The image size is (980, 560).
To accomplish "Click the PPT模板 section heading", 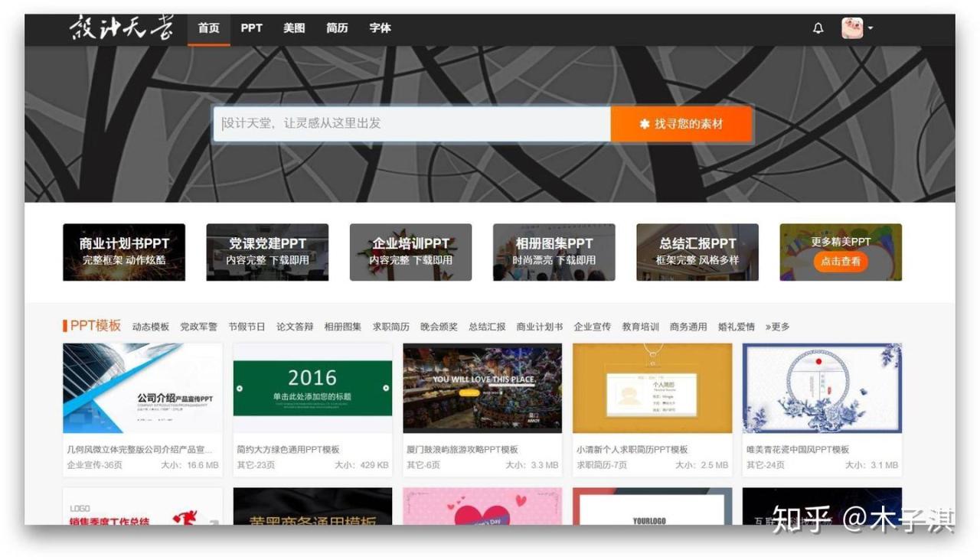I will pos(92,326).
